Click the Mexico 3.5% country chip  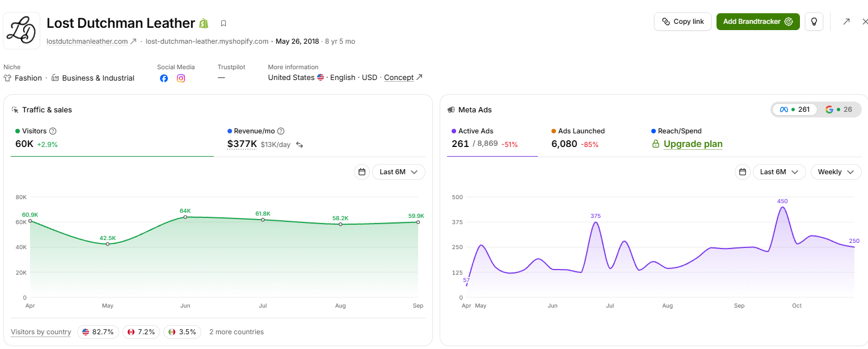click(182, 332)
